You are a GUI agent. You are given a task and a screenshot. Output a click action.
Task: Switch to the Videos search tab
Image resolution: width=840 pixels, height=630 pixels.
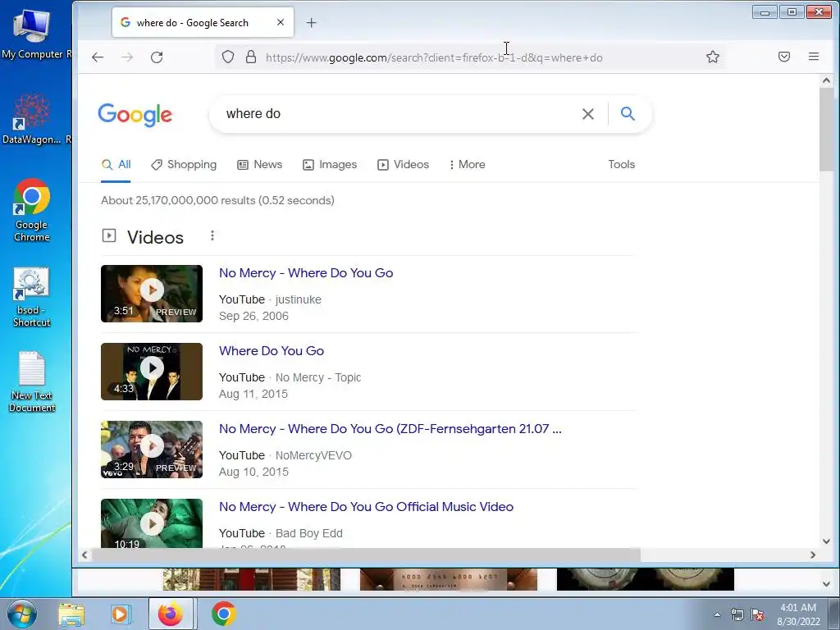(x=404, y=164)
